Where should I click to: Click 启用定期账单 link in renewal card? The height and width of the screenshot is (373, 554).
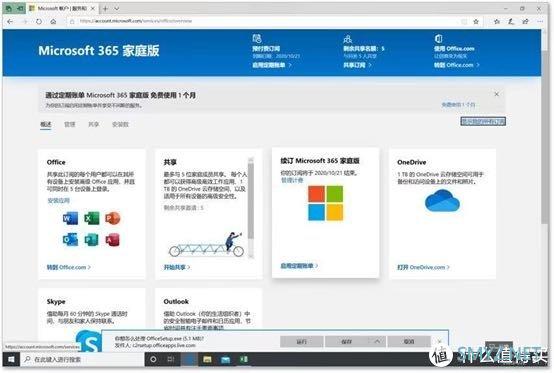pos(299,266)
